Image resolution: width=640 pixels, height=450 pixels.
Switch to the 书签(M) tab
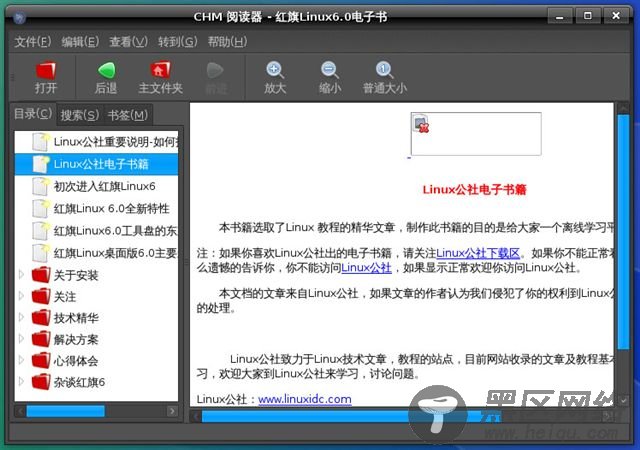pos(128,115)
